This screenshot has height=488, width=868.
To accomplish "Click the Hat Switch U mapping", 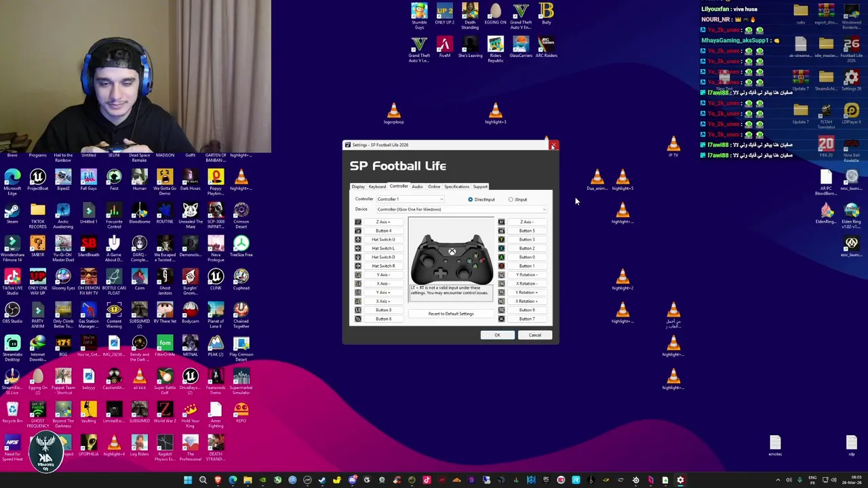I will point(383,239).
